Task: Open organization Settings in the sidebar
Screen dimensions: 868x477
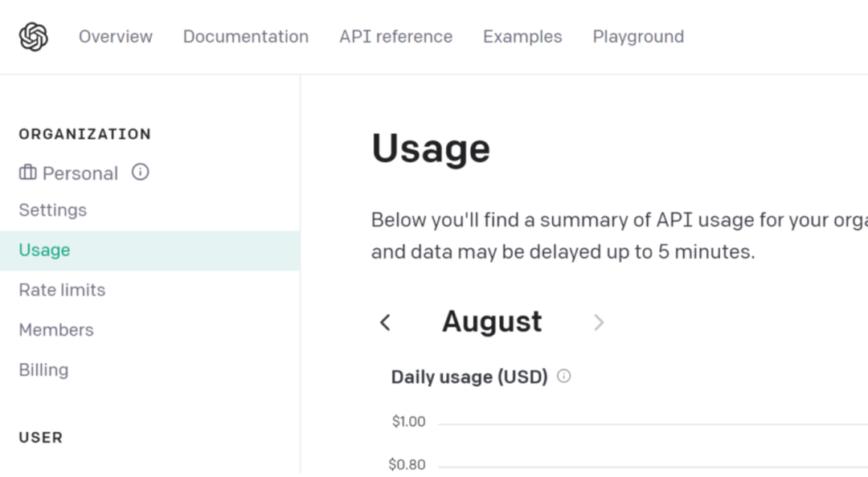Action: coord(53,210)
